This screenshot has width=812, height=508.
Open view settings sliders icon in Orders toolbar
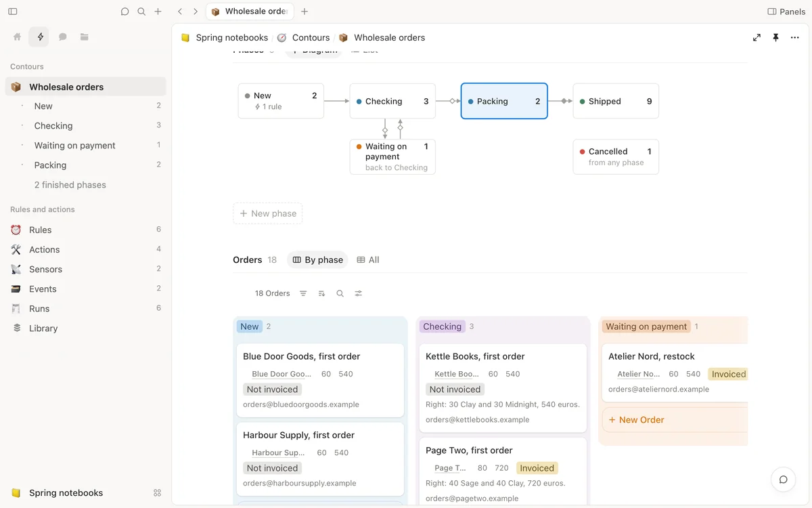(x=359, y=293)
